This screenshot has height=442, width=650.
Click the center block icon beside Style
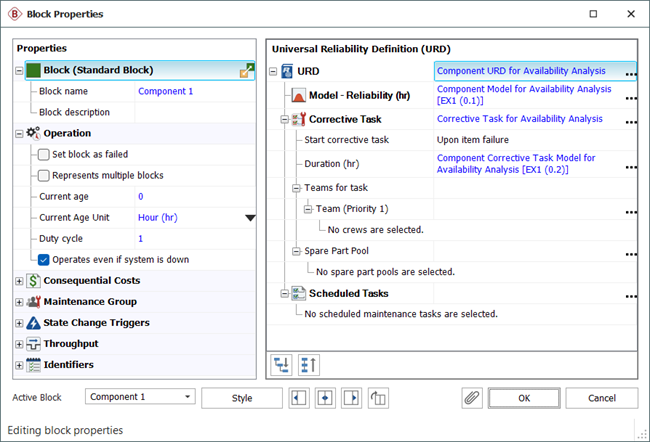[325, 398]
